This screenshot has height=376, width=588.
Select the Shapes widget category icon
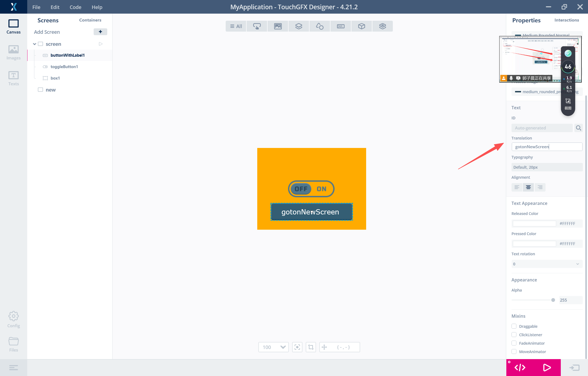(320, 26)
